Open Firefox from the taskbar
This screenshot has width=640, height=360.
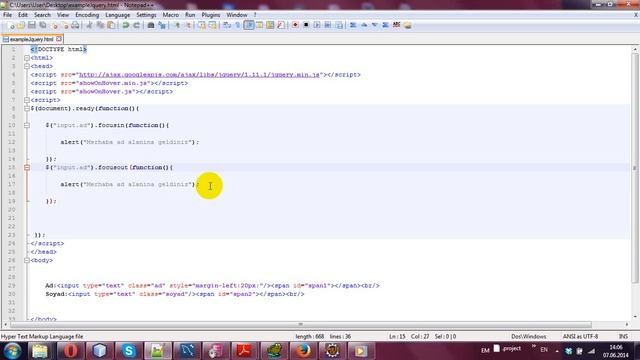[303, 351]
